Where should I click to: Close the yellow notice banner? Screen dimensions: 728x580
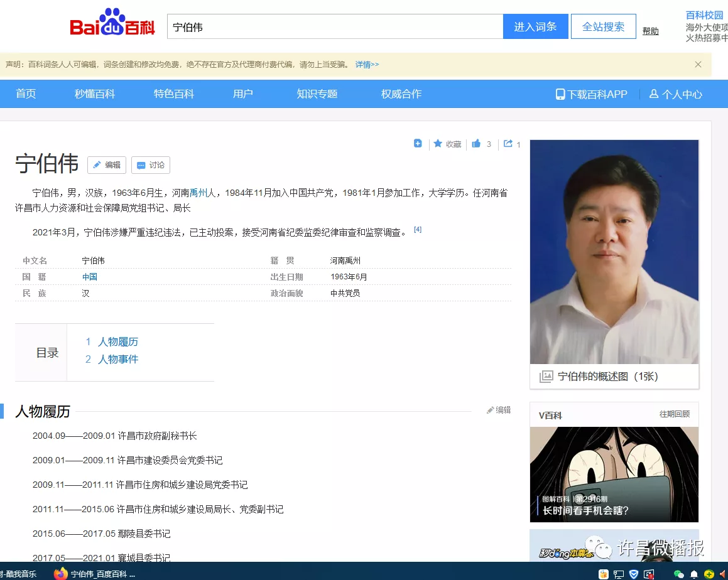coord(698,64)
